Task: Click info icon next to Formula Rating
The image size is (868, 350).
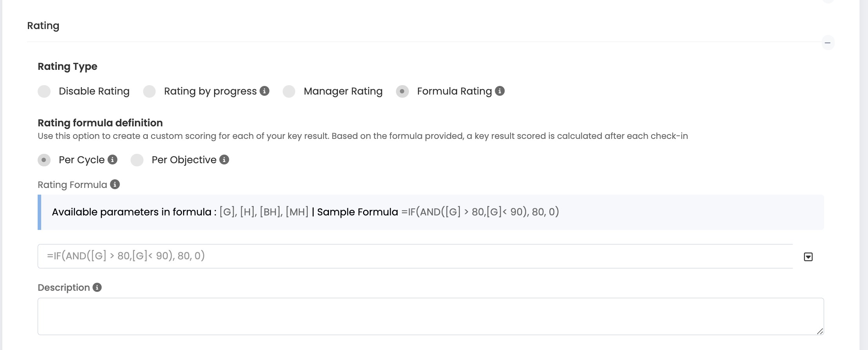Action: coord(499,91)
